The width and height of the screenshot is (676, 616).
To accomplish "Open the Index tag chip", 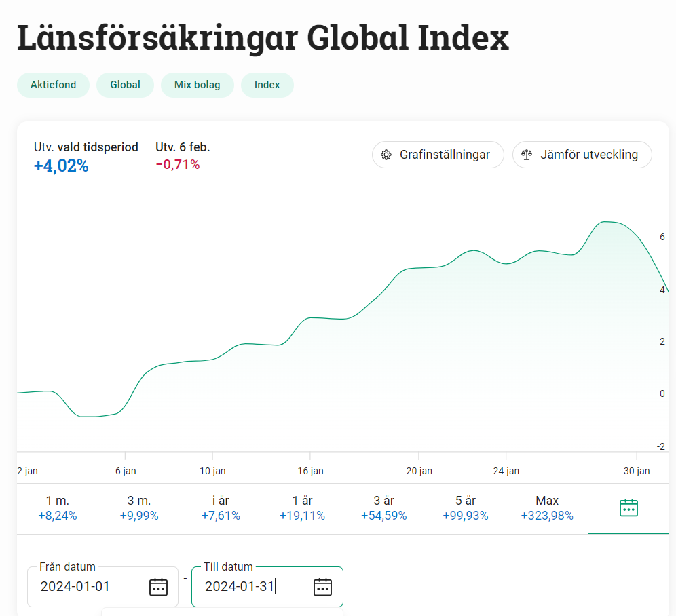I will pos(267,85).
